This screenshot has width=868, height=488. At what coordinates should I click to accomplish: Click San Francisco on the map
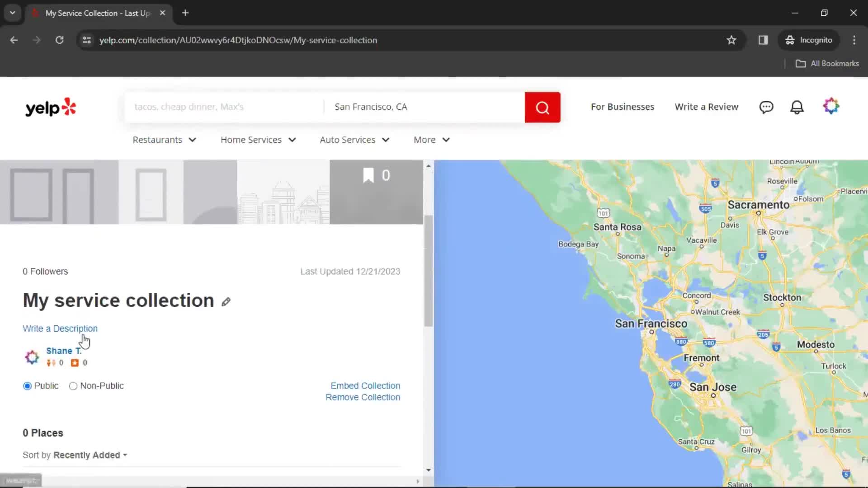pos(651,324)
